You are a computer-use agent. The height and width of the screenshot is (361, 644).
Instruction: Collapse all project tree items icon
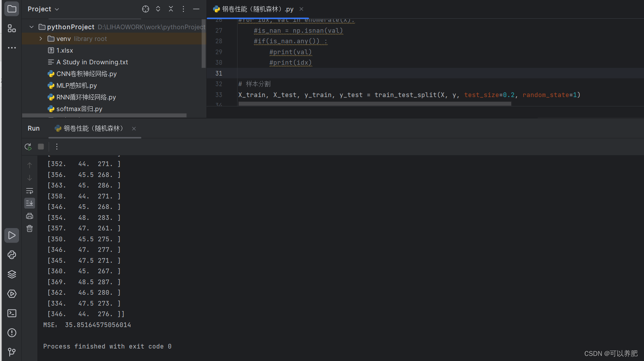(x=171, y=9)
